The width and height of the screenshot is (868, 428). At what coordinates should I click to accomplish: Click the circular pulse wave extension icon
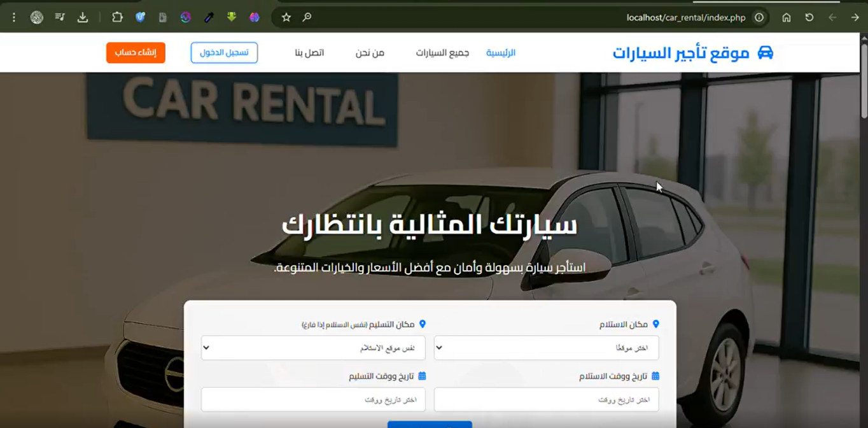point(186,17)
